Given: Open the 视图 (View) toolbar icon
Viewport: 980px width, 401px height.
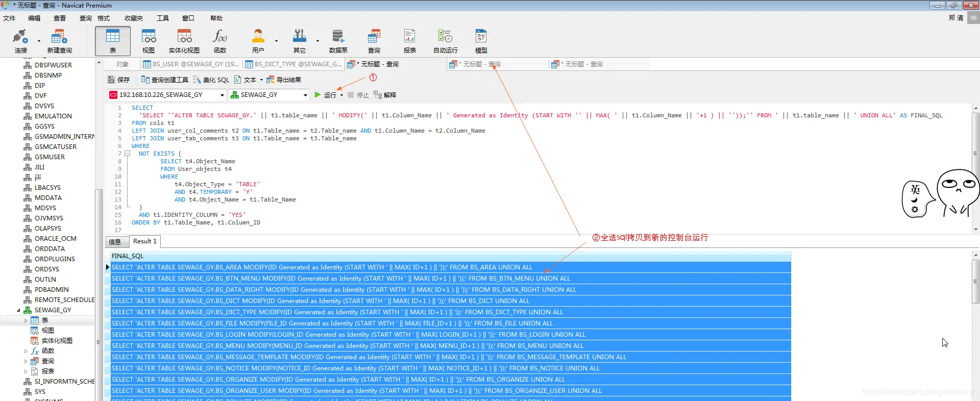Looking at the screenshot, I should coord(149,41).
